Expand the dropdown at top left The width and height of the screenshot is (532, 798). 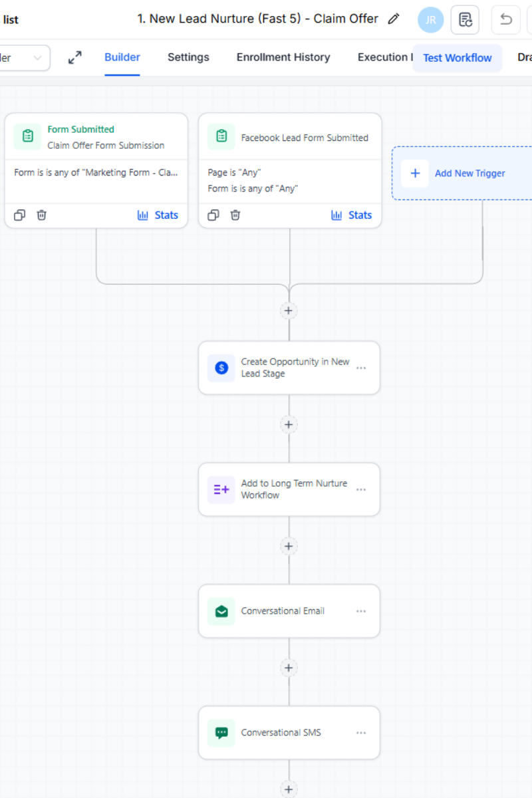25,58
